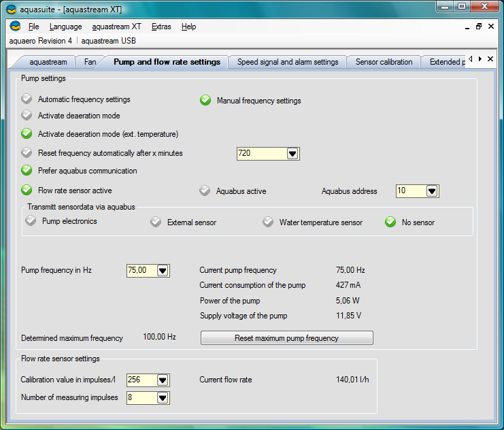Enable Activate deaeration mode option

click(27, 115)
